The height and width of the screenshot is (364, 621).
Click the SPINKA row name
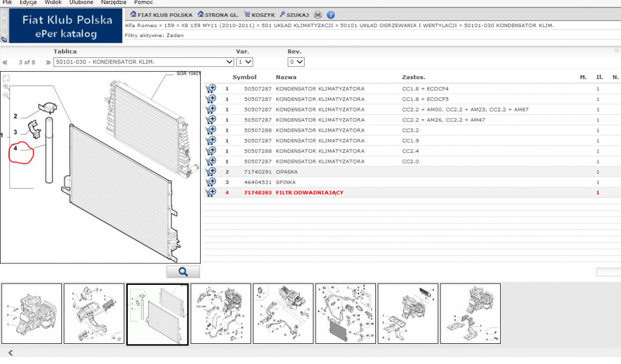coord(286,183)
